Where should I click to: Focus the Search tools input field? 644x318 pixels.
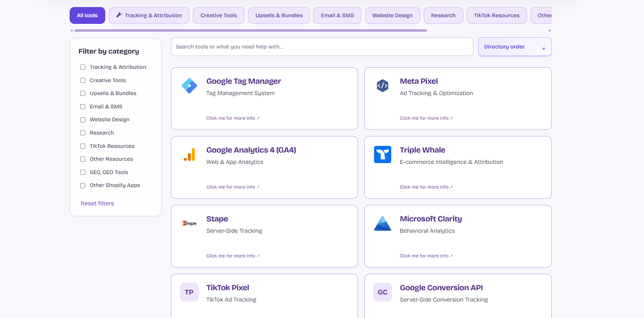click(x=322, y=47)
